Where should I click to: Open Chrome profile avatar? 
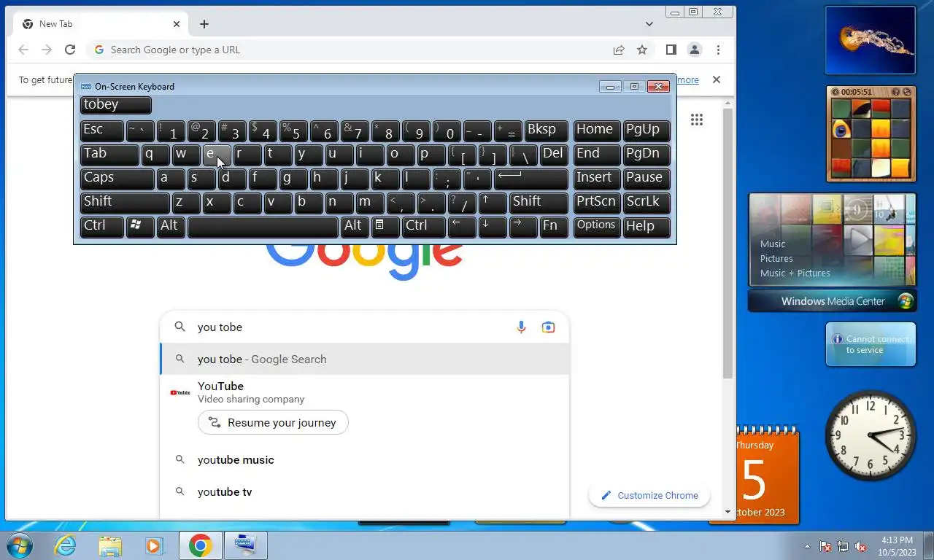pos(695,50)
